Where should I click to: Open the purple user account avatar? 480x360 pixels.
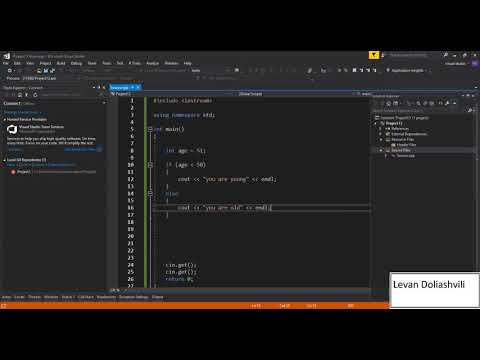tap(475, 63)
